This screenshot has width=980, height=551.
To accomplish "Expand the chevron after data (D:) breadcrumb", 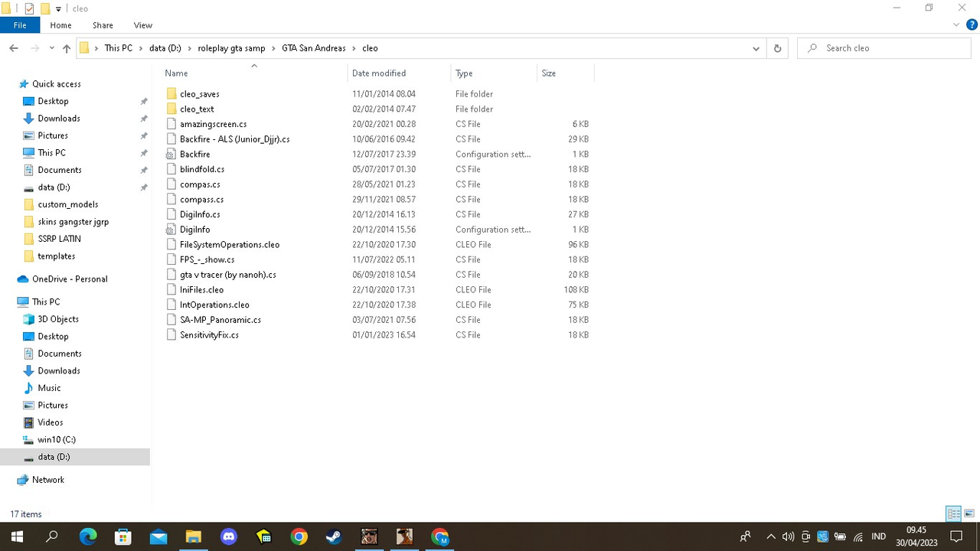I will [x=190, y=48].
